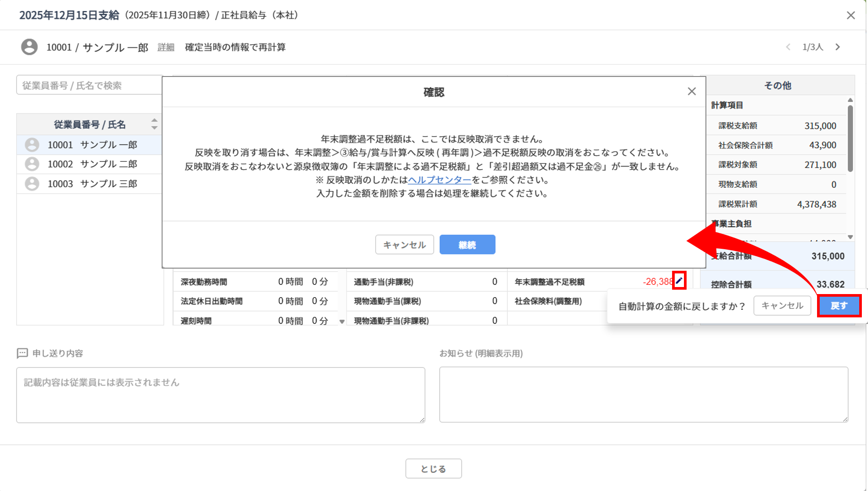Click the avatar icon for employee 10002
The image size is (868, 491).
click(32, 164)
